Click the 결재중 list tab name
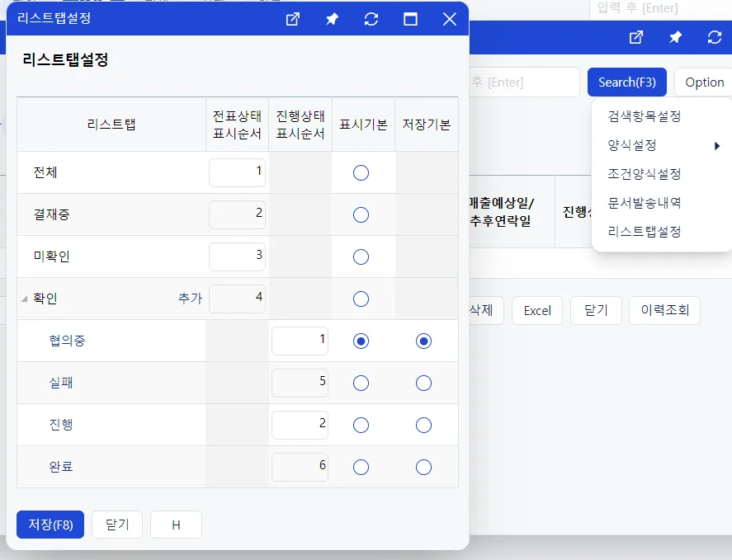Image resolution: width=732 pixels, height=560 pixels. [51, 214]
